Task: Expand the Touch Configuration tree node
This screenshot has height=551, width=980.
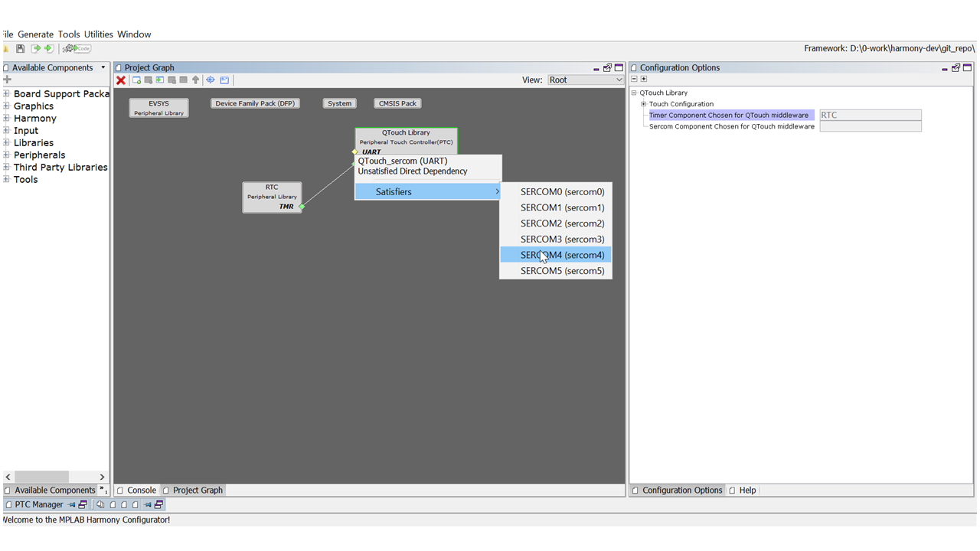Action: click(644, 104)
